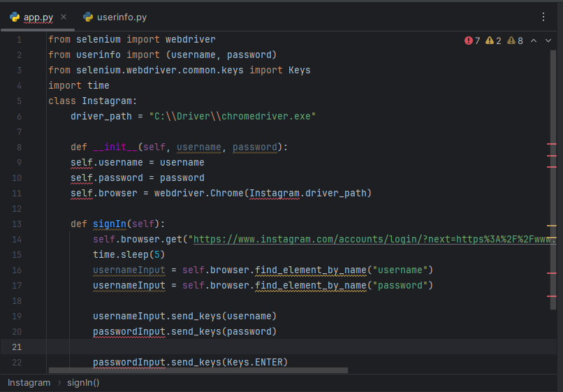Click the warnings indicator showing 2

[x=494, y=41]
